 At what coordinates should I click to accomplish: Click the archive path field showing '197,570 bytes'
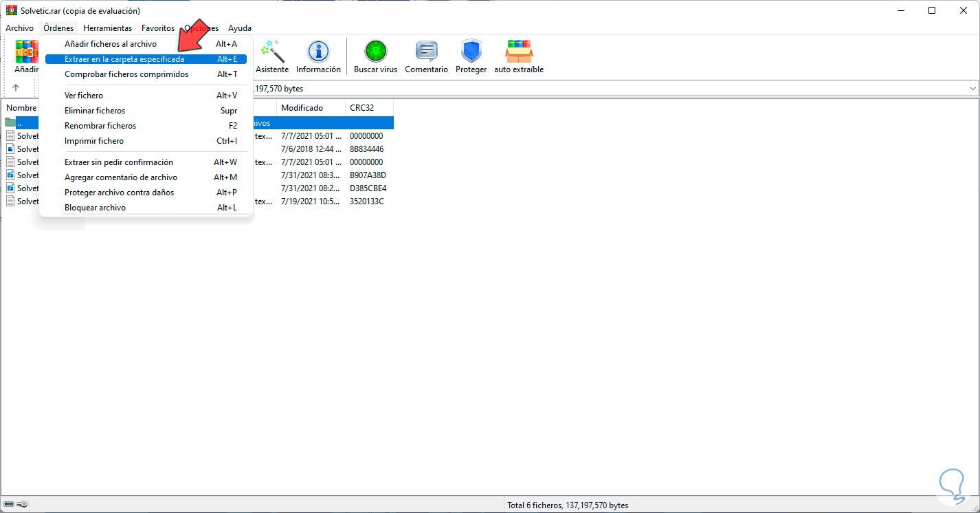pyautogui.click(x=616, y=89)
